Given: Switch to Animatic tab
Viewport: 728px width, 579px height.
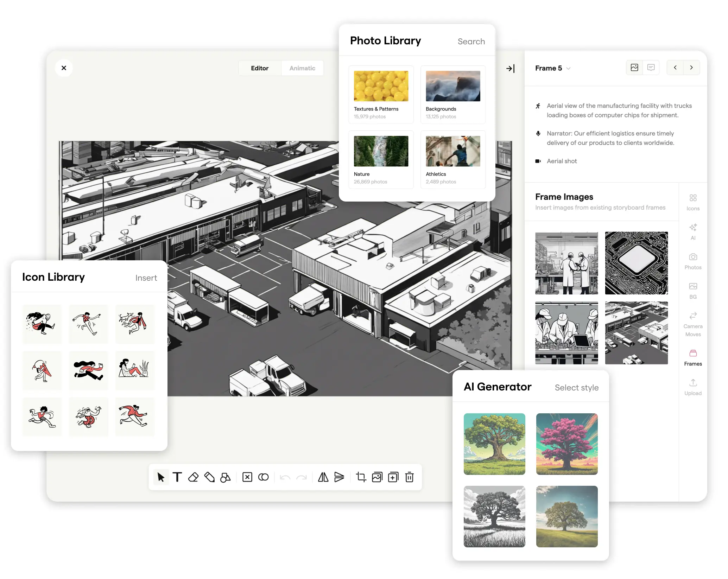Looking at the screenshot, I should tap(303, 68).
